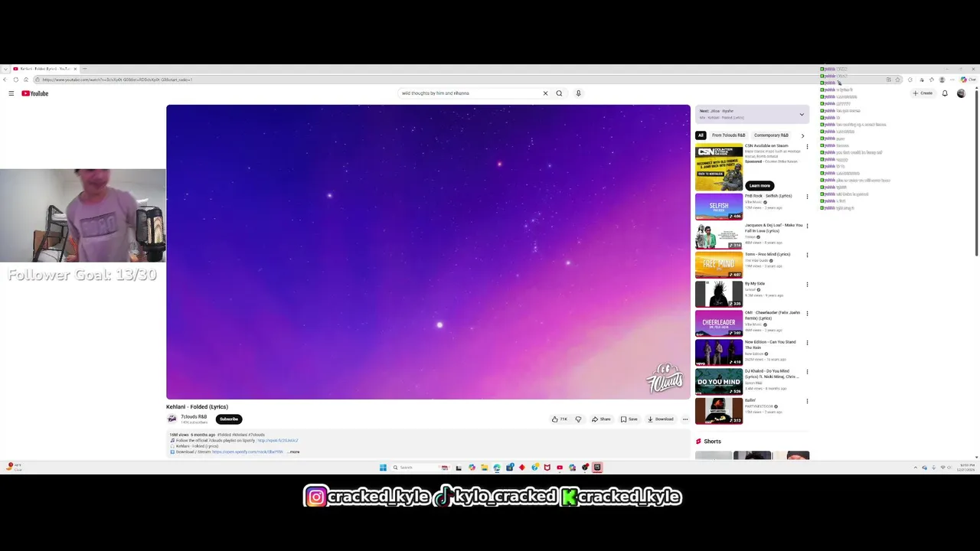
Task: Open more actions ellipsis beside Download
Action: (x=685, y=419)
